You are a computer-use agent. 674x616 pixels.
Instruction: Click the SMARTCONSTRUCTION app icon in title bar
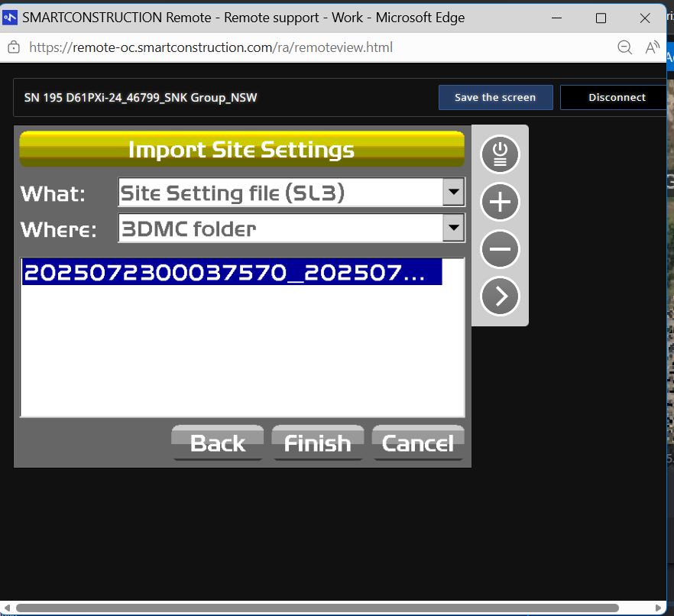coord(10,18)
